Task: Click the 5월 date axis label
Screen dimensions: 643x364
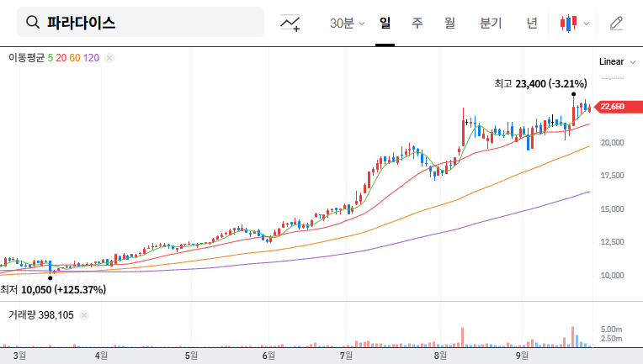Action: (191, 356)
